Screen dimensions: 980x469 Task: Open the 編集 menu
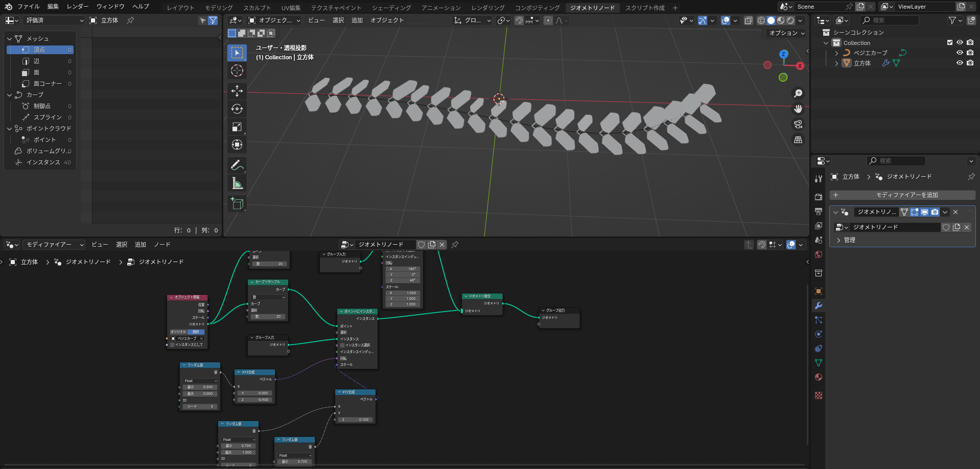click(x=53, y=7)
